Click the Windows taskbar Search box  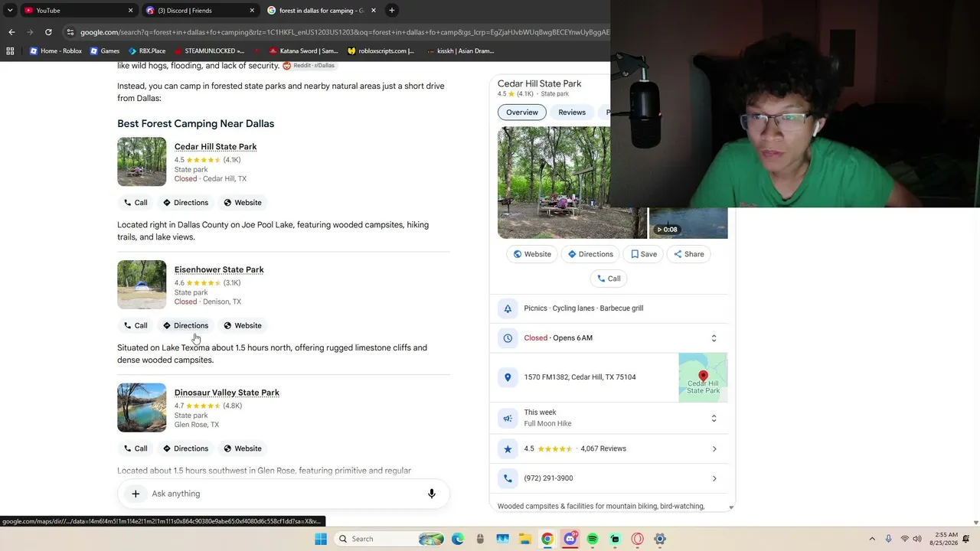(x=390, y=539)
